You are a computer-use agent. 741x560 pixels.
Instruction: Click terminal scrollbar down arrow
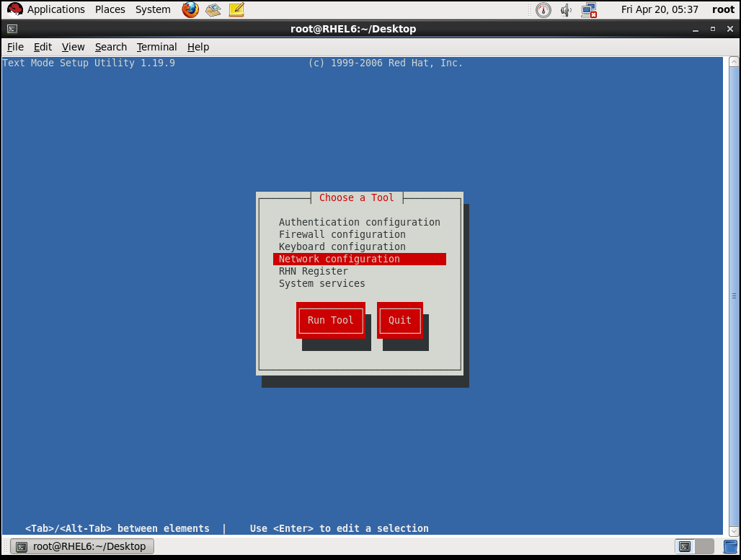pos(734,531)
